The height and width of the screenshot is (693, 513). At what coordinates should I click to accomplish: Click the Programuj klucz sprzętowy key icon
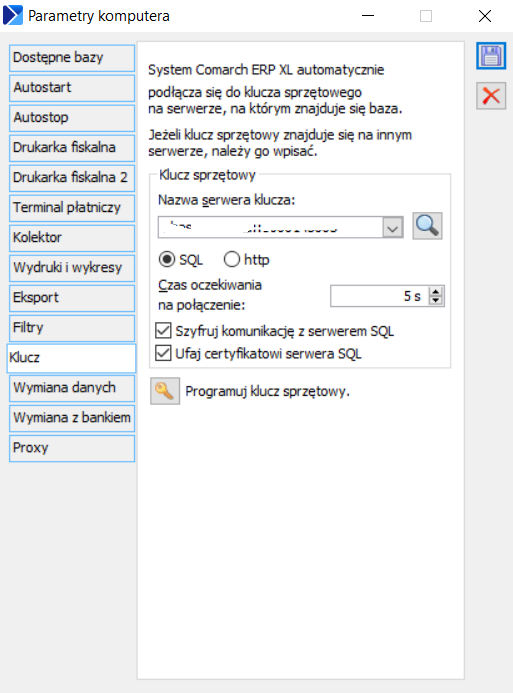[165, 391]
